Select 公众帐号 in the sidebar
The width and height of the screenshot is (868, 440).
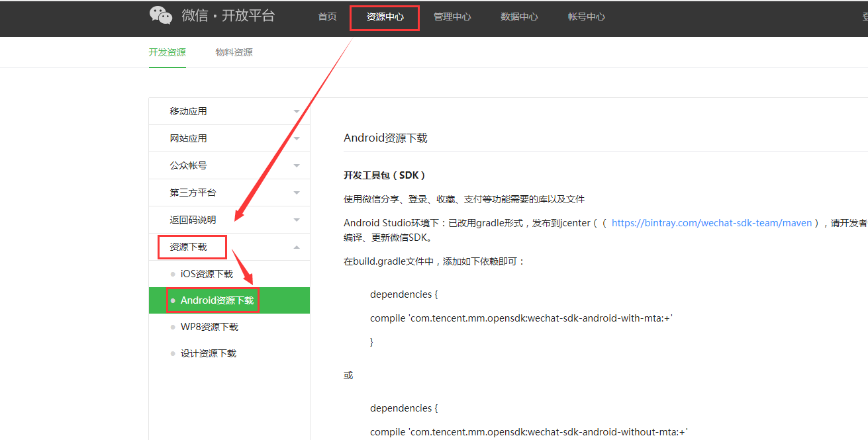point(229,165)
